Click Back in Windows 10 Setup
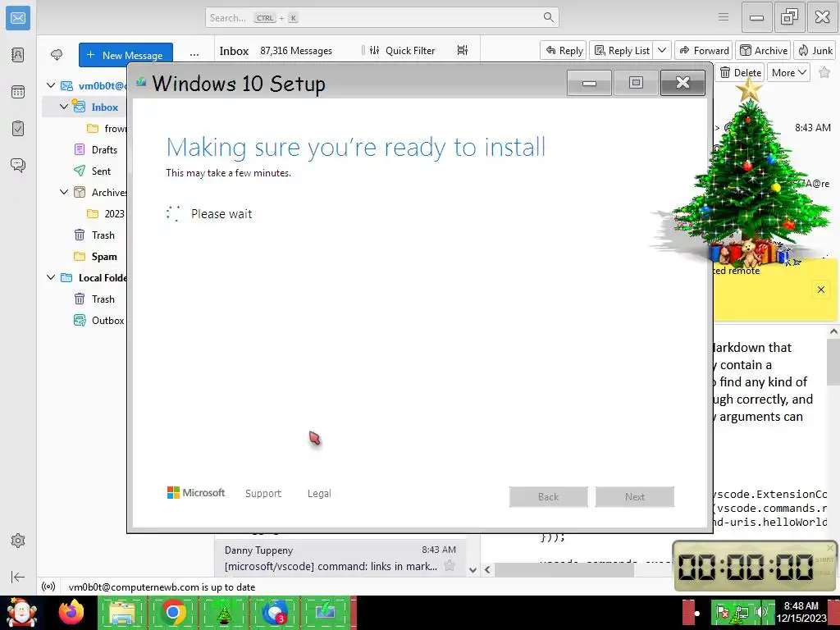Image resolution: width=840 pixels, height=630 pixels. pos(549,496)
